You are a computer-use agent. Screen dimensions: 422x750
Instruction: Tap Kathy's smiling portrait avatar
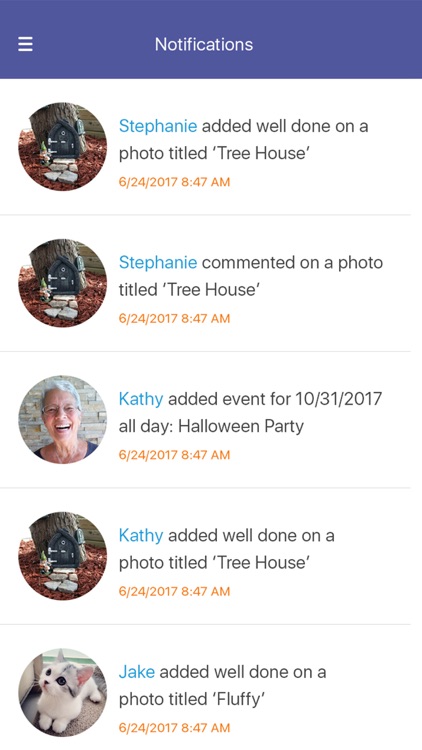[x=63, y=419]
